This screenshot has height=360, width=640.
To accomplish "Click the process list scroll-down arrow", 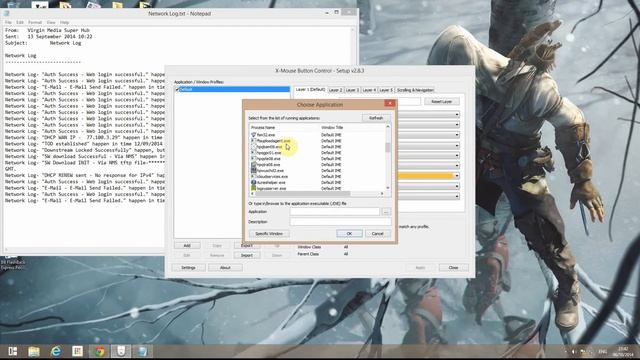I will [x=388, y=188].
